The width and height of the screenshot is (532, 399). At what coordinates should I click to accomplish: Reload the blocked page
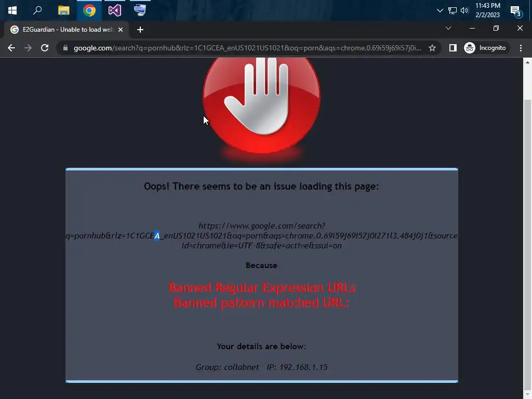pyautogui.click(x=45, y=48)
